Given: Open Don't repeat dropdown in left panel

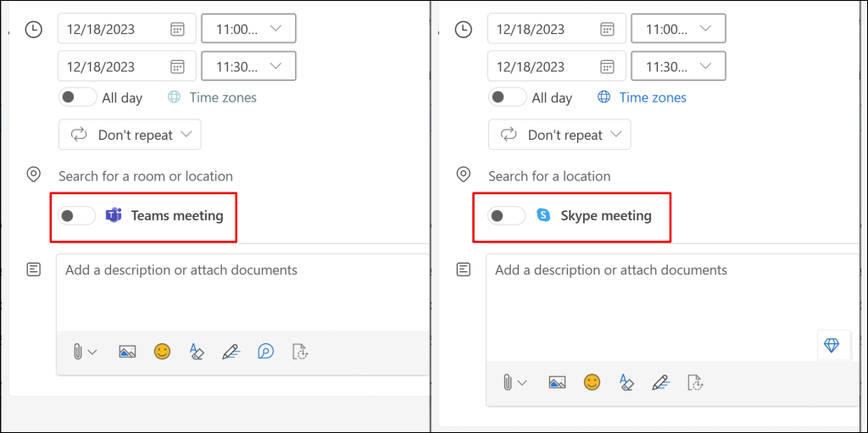Looking at the screenshot, I should point(130,135).
